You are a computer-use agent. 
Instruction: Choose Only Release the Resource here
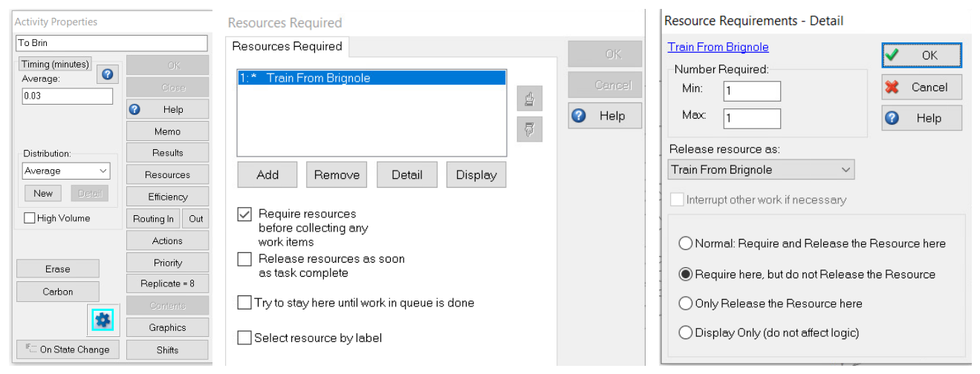click(686, 304)
